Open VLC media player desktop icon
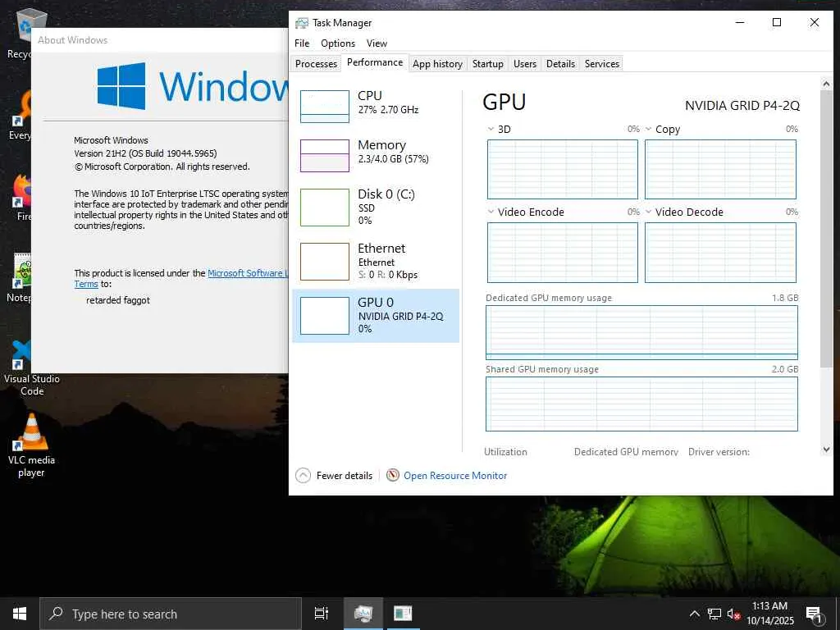Image resolution: width=840 pixels, height=630 pixels. 31,433
